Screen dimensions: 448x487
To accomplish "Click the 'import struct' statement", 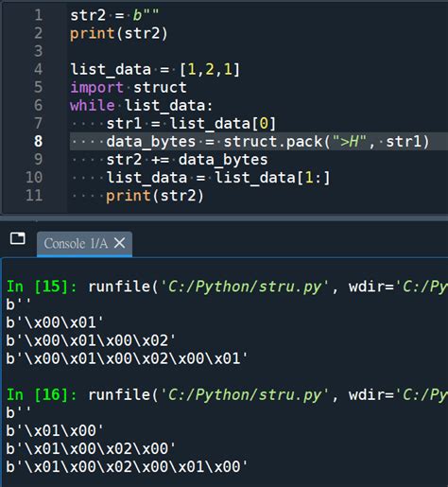I will pyautogui.click(x=129, y=87).
